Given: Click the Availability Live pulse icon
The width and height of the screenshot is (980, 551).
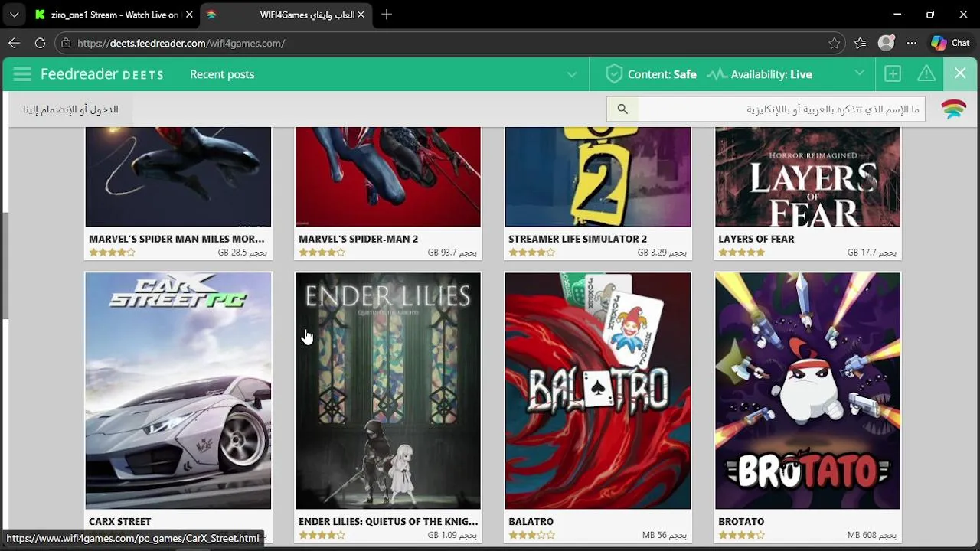Looking at the screenshot, I should [717, 74].
